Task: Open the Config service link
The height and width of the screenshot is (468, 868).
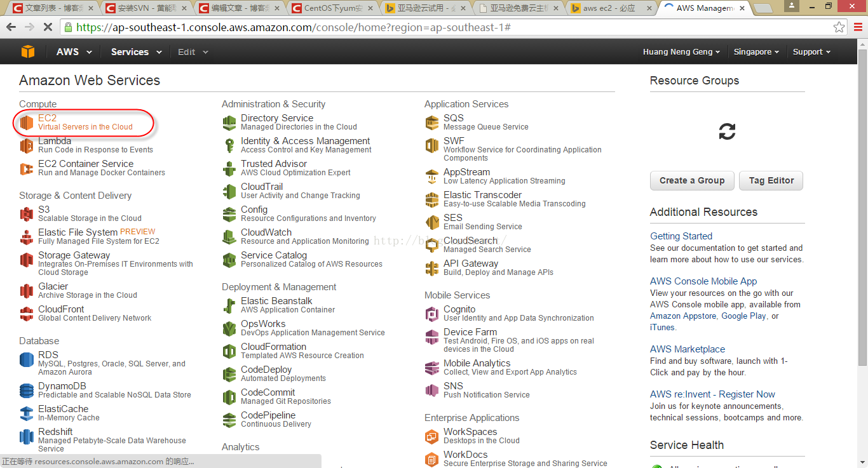Action: click(x=254, y=210)
